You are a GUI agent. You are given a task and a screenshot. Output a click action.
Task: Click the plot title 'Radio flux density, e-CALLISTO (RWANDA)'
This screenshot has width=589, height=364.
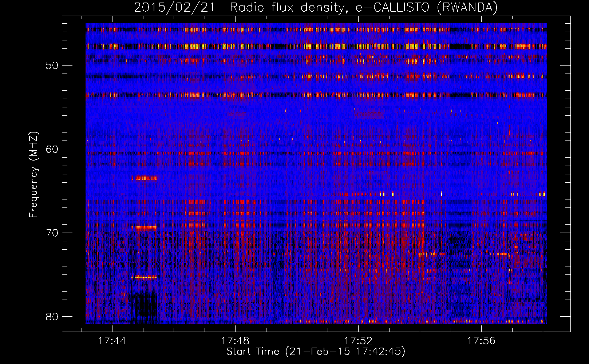[x=364, y=7]
